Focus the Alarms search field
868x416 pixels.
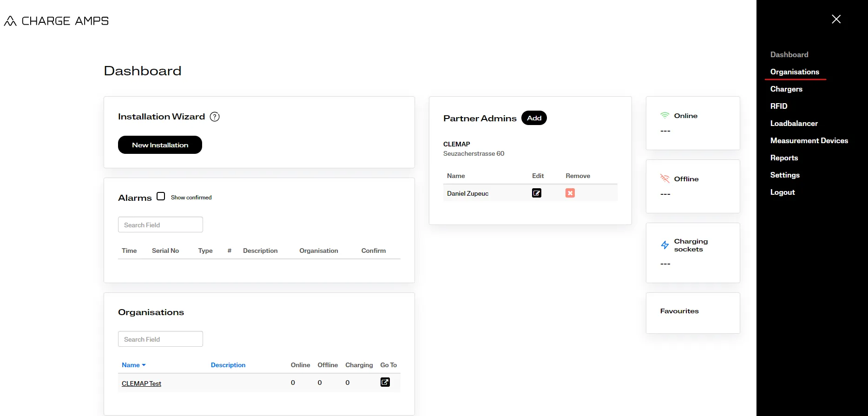click(160, 225)
